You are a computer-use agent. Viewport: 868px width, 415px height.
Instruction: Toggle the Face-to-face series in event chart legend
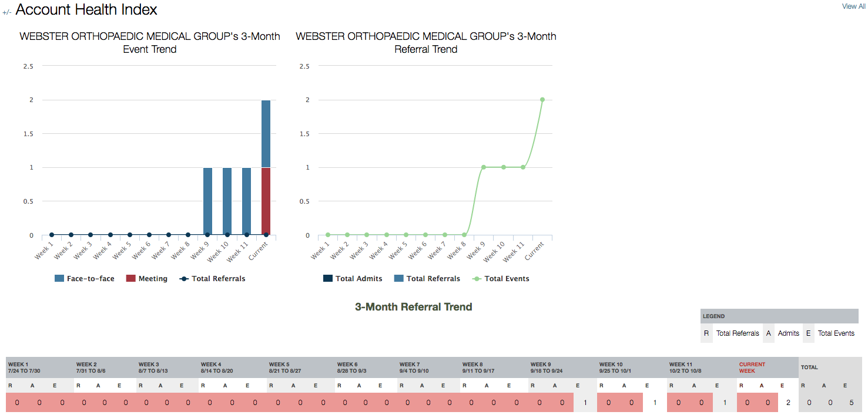click(84, 279)
